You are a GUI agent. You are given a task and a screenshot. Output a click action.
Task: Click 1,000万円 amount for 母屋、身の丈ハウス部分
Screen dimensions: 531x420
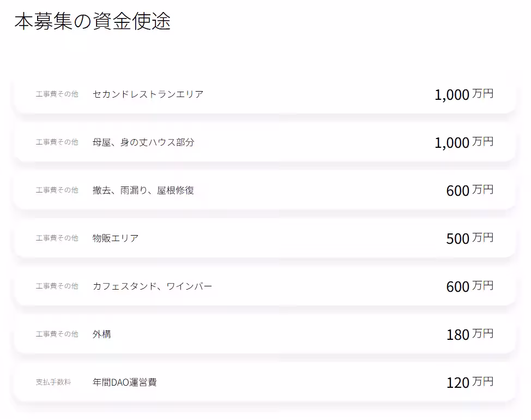pos(463,142)
